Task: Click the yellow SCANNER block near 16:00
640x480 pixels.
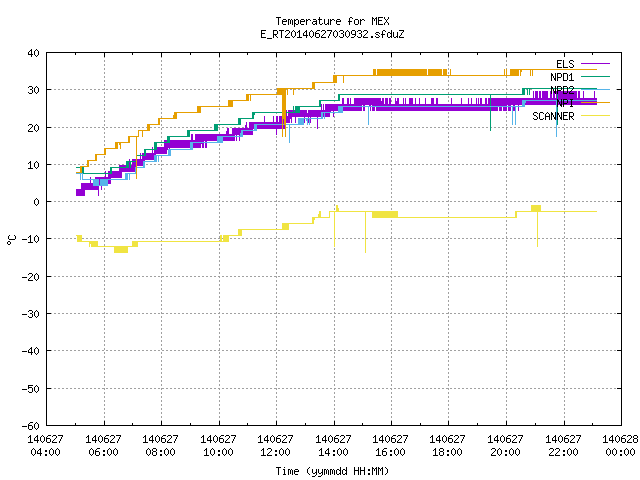Action: [x=385, y=214]
